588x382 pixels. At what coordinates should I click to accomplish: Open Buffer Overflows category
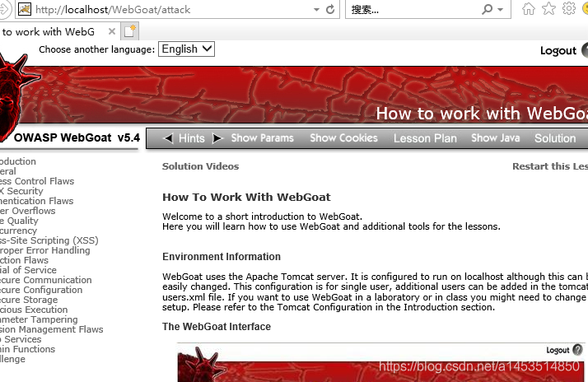point(28,211)
